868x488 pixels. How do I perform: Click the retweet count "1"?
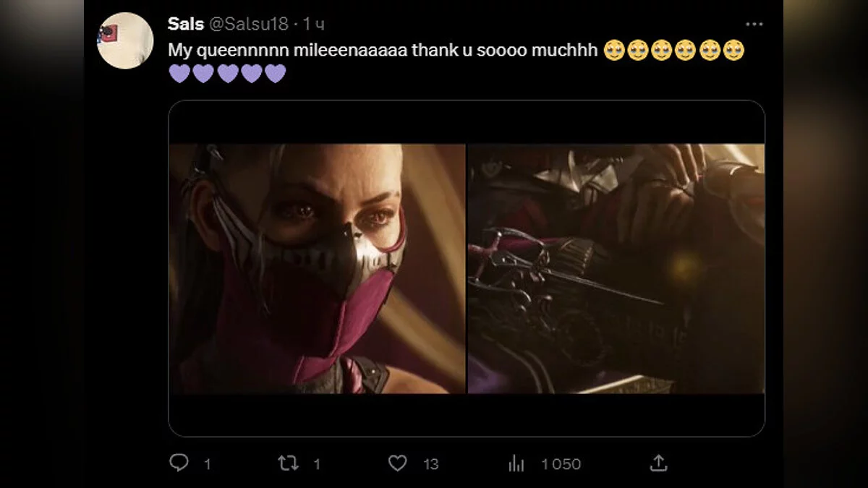(316, 464)
